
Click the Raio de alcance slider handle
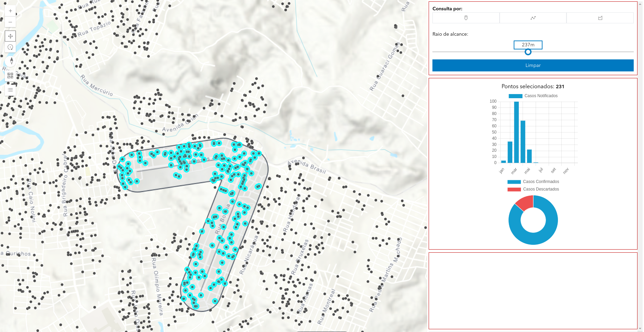click(x=528, y=52)
